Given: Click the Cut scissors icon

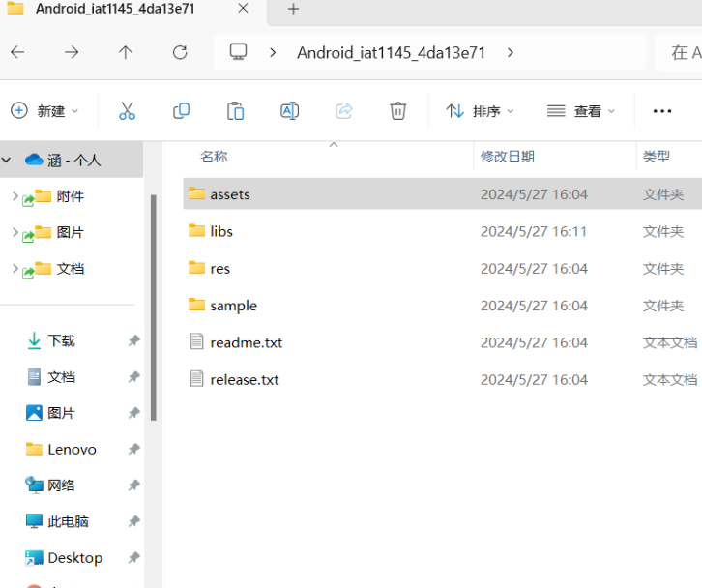Looking at the screenshot, I should pyautogui.click(x=127, y=111).
